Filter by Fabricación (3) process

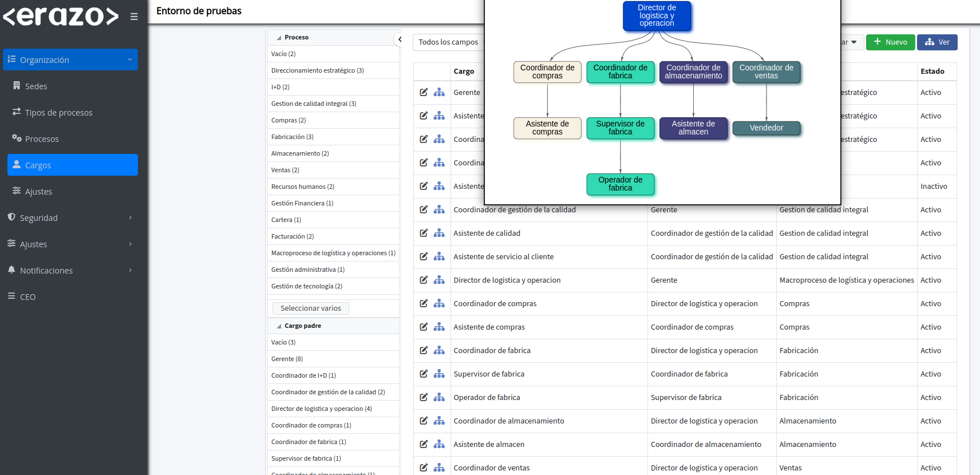coord(293,137)
